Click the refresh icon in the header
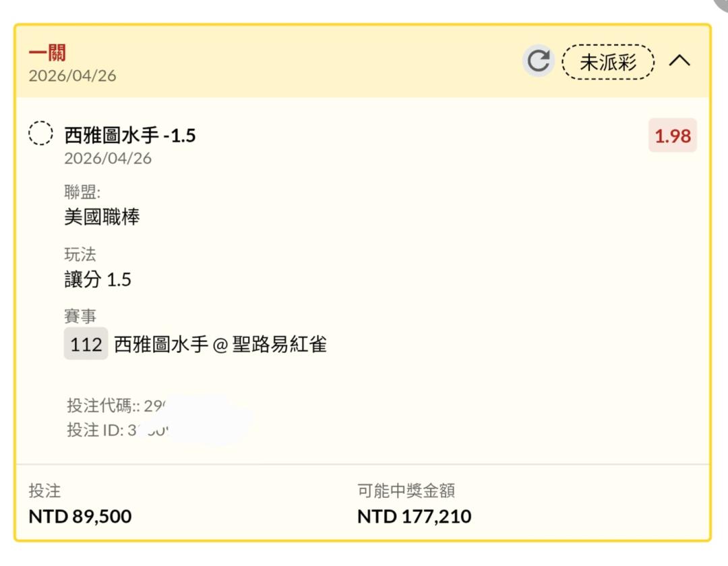 (538, 61)
